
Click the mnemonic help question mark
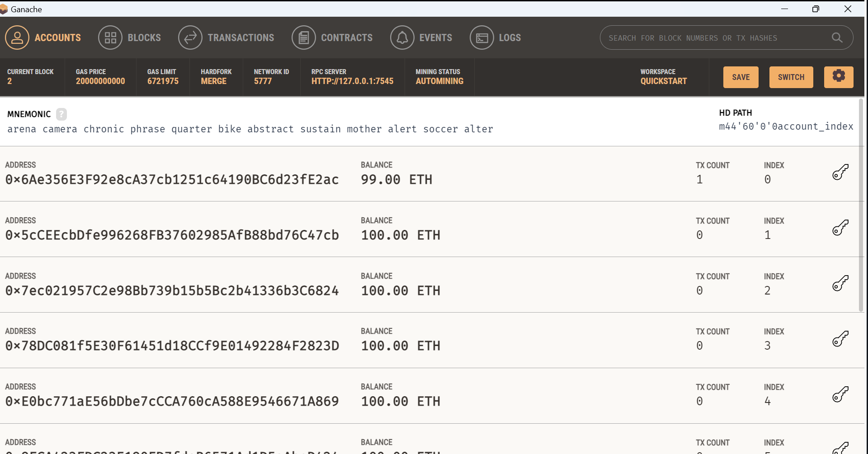[61, 114]
